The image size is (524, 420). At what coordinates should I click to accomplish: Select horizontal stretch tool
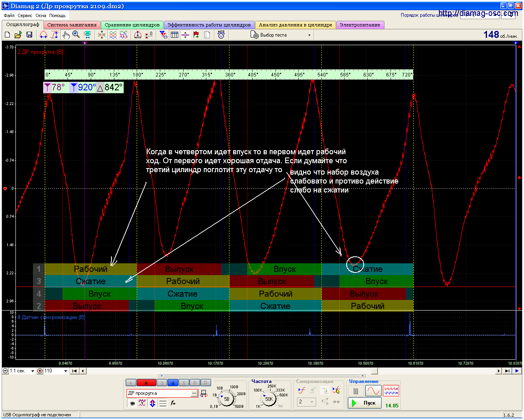pos(44,35)
